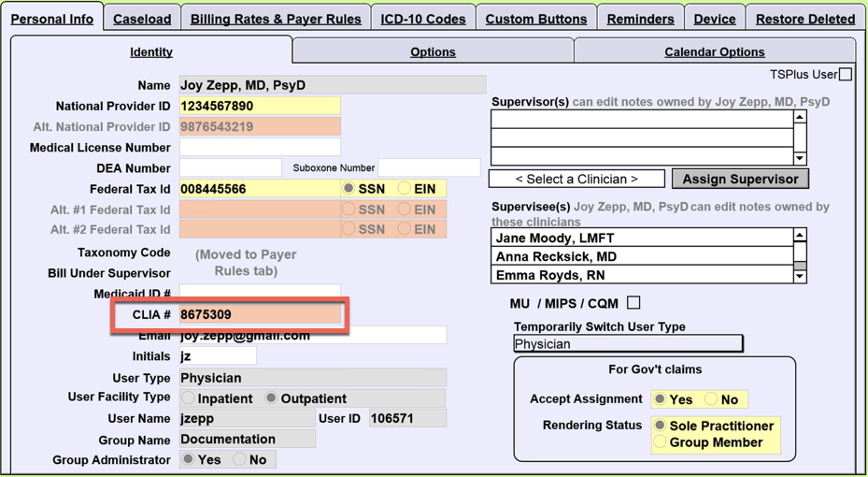Check the MU / MIPS / CQM box
868x477 pixels.
633,302
